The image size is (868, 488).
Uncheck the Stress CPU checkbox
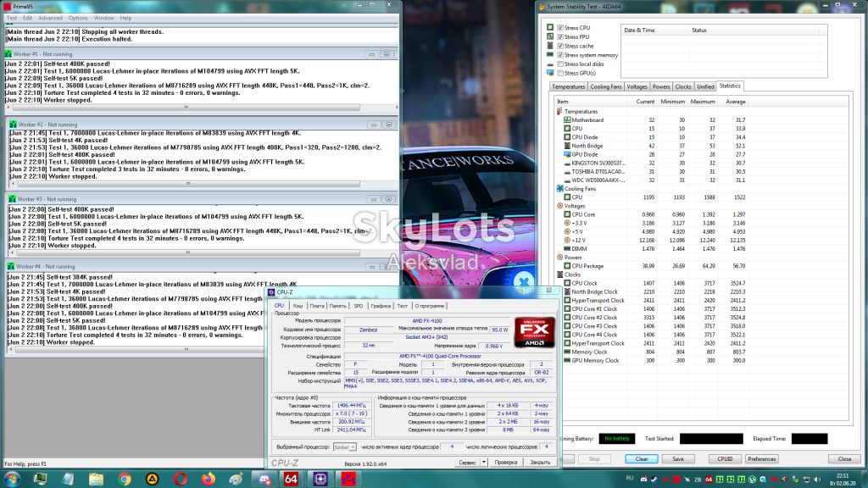(x=560, y=28)
